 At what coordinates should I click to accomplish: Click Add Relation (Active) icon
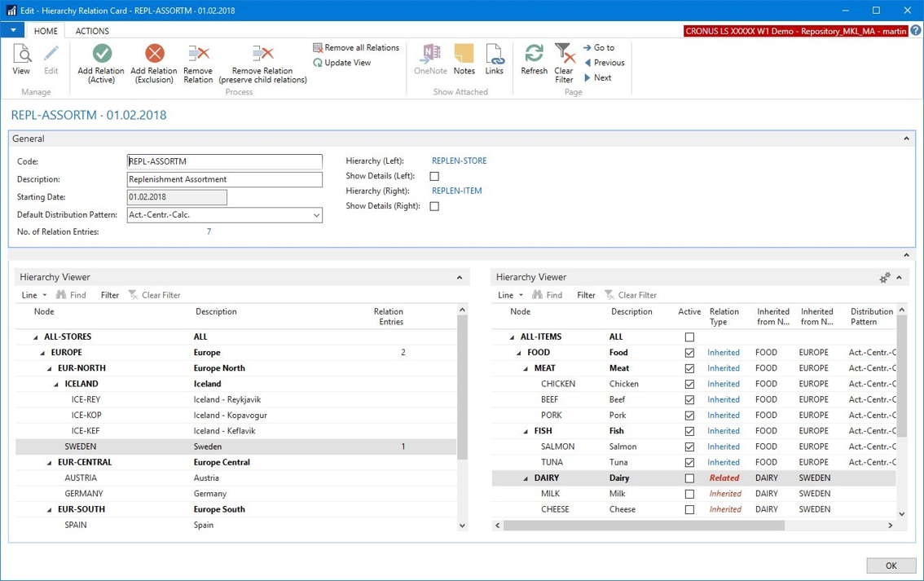102,55
